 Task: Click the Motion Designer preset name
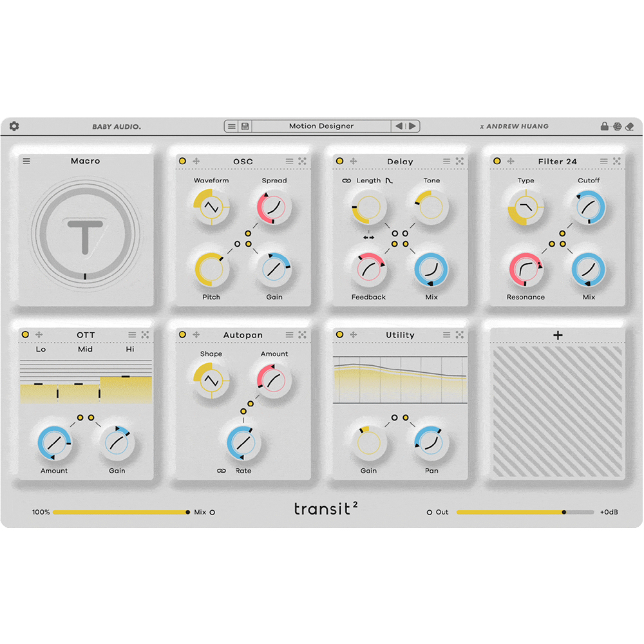[322, 126]
